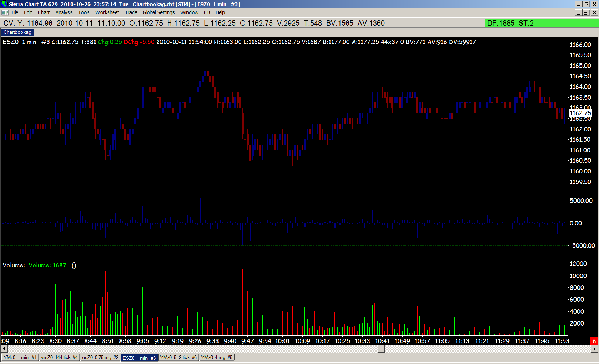Viewport: 599px width, 364px height.
Task: Open the Analysis menu
Action: pyautogui.click(x=64, y=12)
